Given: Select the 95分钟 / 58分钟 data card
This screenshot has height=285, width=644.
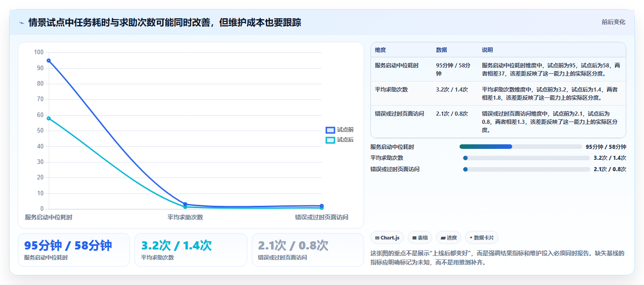Looking at the screenshot, I should pyautogui.click(x=74, y=250).
